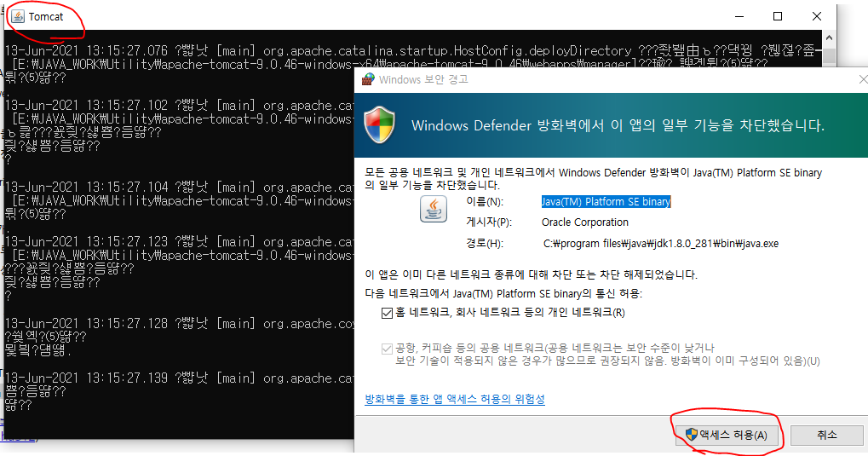The height and width of the screenshot is (456, 868).
Task: Click the 경로(H): label
Action: pos(485,243)
